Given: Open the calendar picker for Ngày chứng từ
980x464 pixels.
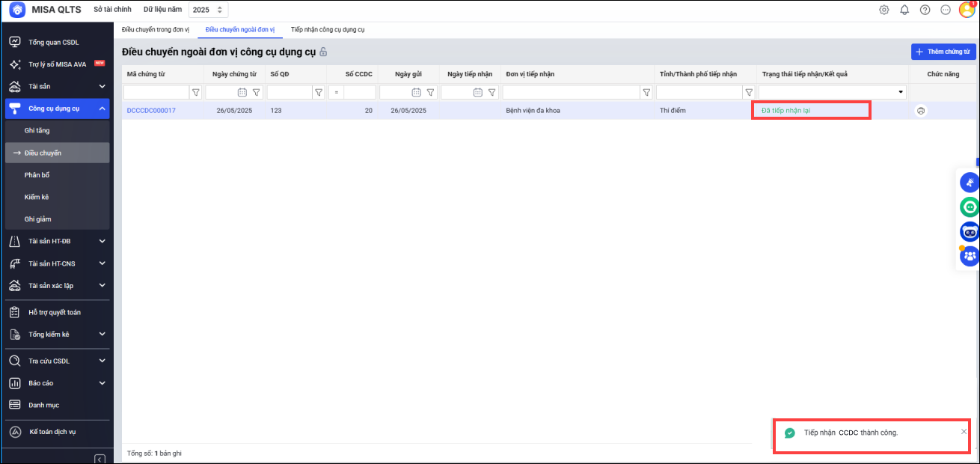Looking at the screenshot, I should pyautogui.click(x=242, y=93).
